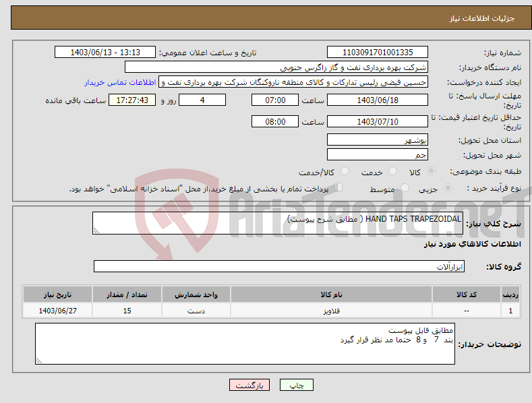Click the request creator name field
Screen dimensions: 532x403
pos(293,82)
